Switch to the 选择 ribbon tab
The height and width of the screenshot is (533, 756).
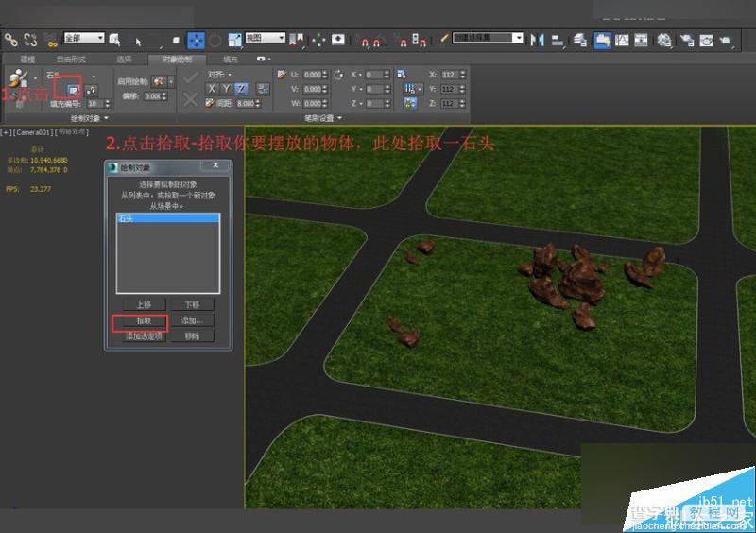click(124, 59)
